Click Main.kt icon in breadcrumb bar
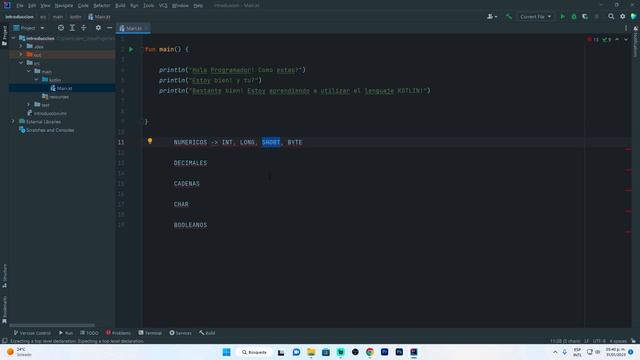 (91, 17)
